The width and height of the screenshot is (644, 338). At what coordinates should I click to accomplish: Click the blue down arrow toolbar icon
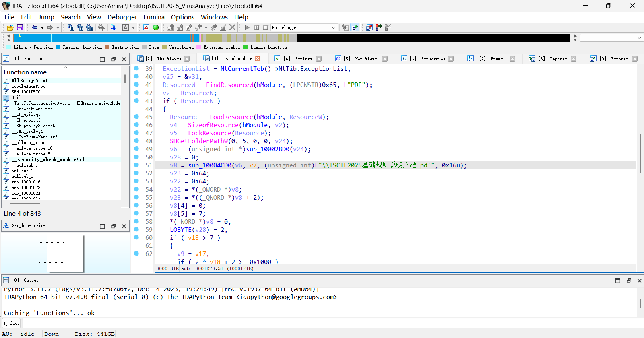coord(114,27)
